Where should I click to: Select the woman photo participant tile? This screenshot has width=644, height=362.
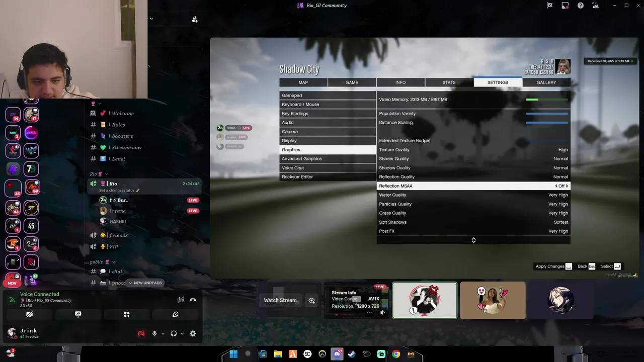click(x=493, y=300)
